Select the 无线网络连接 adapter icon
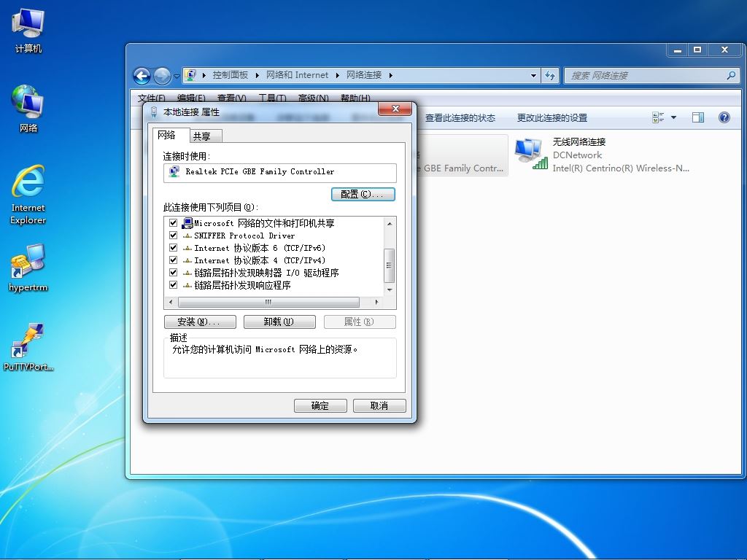The width and height of the screenshot is (747, 560). pos(531,154)
